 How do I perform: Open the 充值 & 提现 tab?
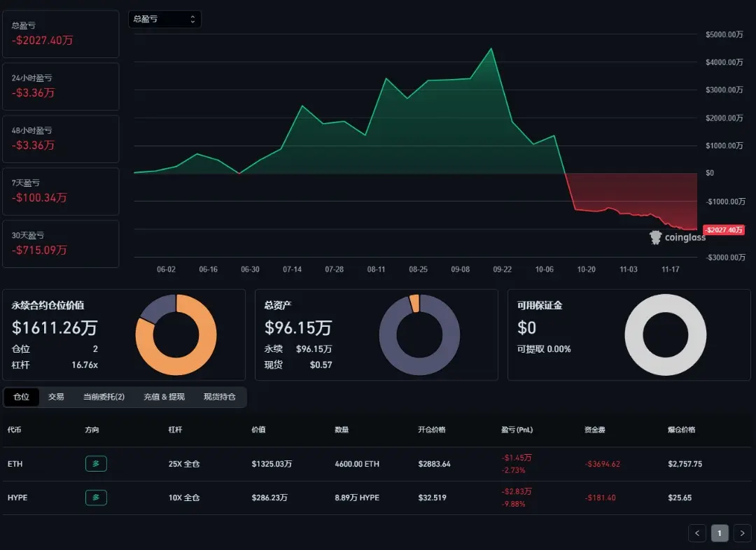[164, 397]
